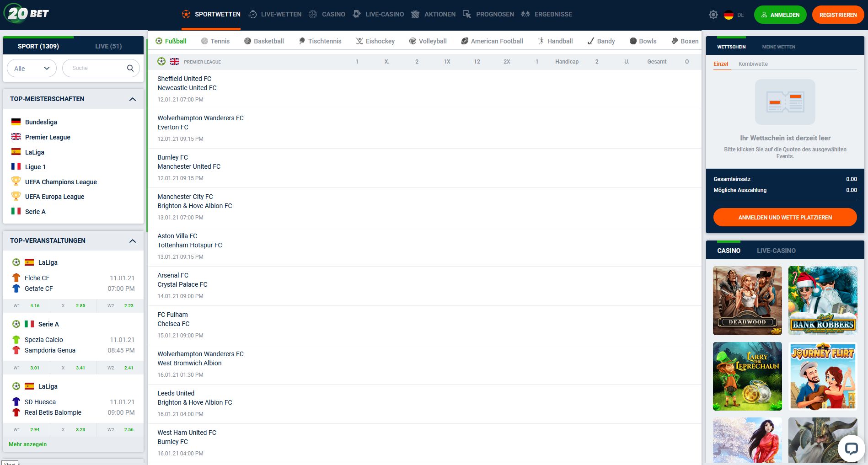Viewport: 868px width, 465px height.
Task: Open Premier League in Top-Meisterschaften
Action: point(48,137)
